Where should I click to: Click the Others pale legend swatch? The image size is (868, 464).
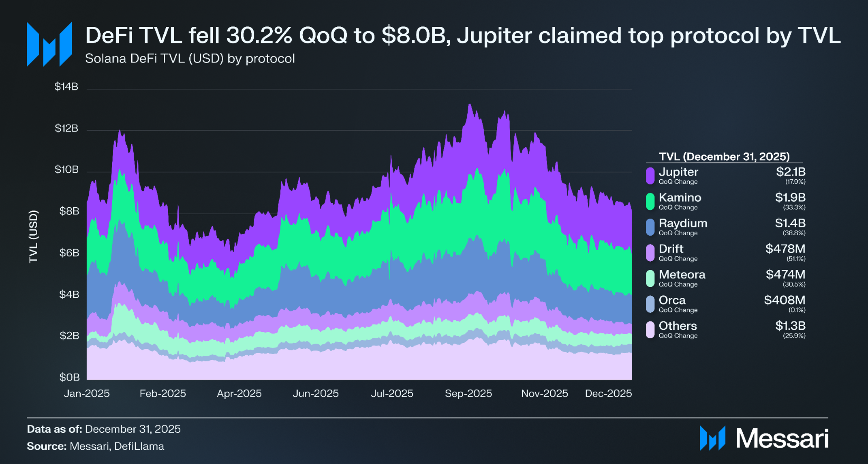click(x=650, y=330)
